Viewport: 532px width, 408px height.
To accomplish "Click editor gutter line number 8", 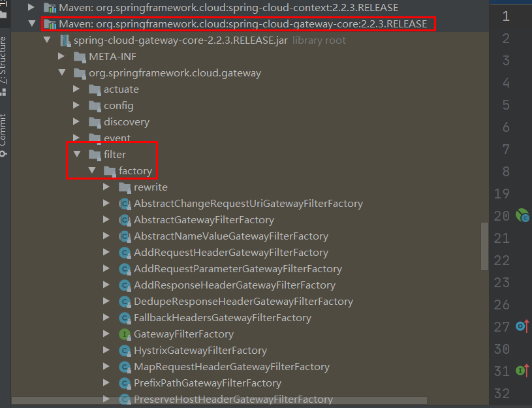I will click(506, 172).
